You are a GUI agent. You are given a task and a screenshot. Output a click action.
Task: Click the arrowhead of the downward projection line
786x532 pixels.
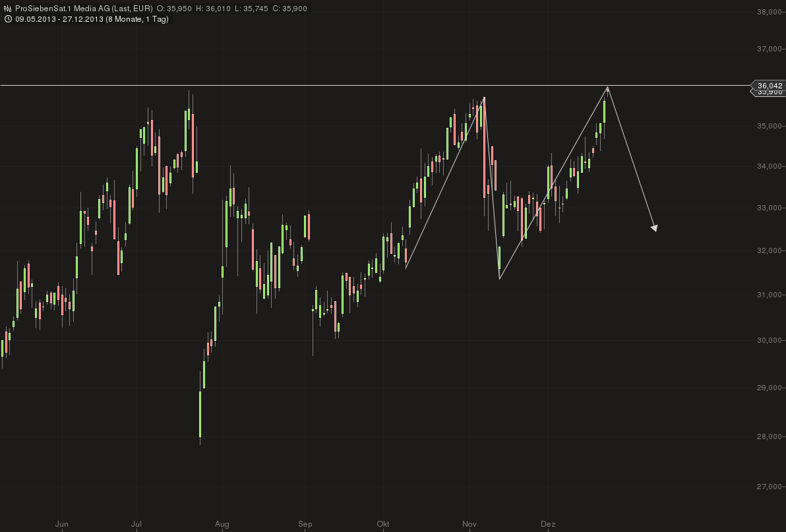tap(654, 228)
